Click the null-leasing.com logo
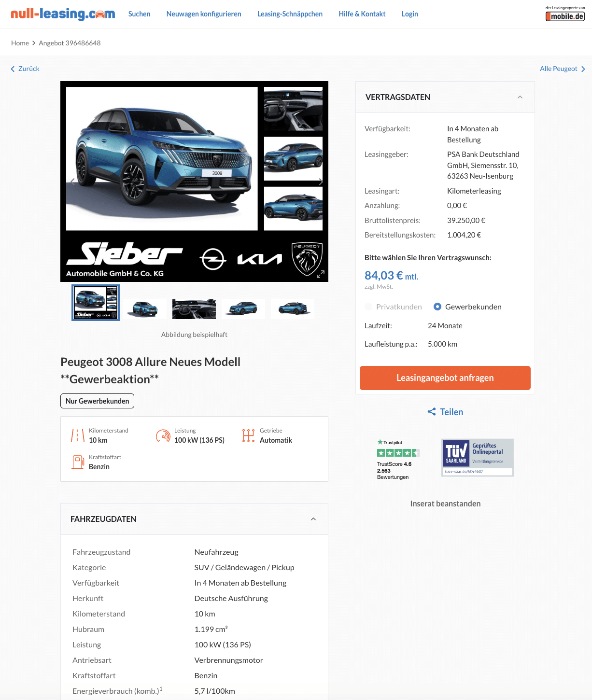The image size is (592, 700). tap(63, 14)
